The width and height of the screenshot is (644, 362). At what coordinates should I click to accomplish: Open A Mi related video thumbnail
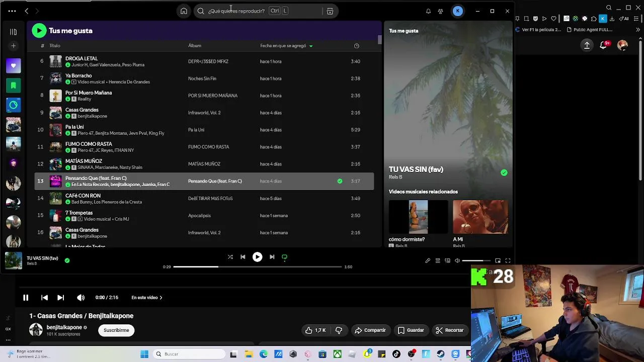(x=480, y=217)
